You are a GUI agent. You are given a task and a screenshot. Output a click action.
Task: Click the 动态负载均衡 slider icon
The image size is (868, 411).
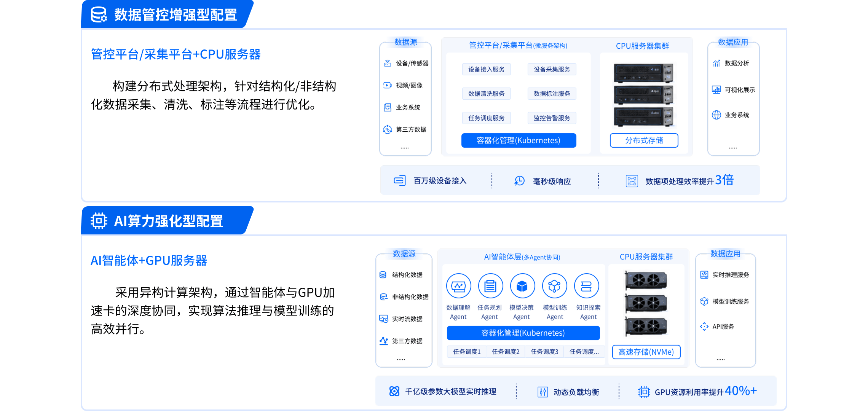543,392
